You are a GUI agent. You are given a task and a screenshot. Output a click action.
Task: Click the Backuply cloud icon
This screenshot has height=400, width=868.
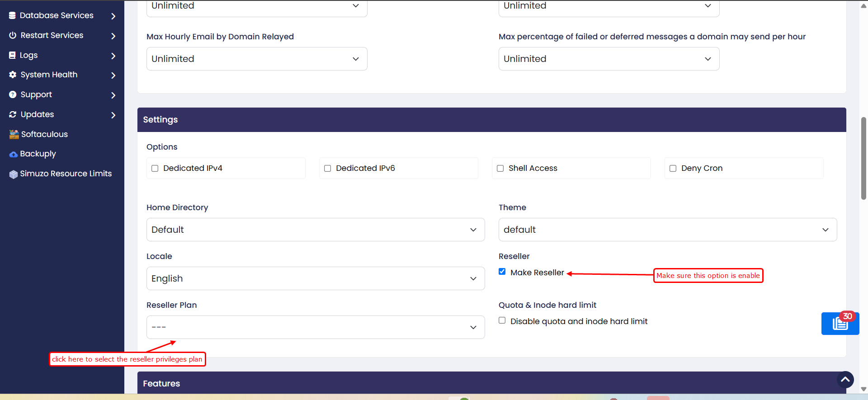click(x=14, y=154)
